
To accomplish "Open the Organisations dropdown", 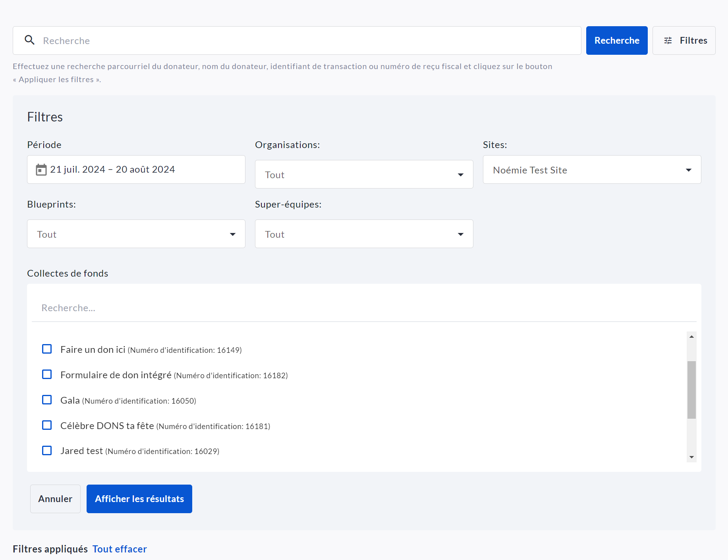I will 364,175.
